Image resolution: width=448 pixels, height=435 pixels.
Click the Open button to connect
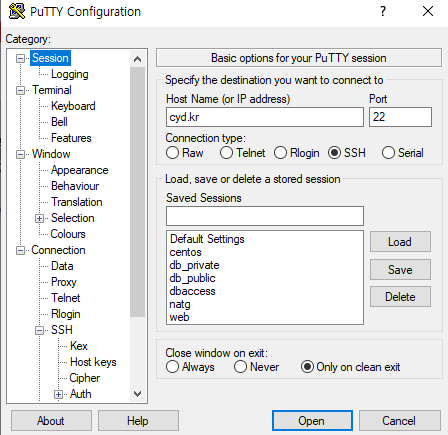(312, 421)
